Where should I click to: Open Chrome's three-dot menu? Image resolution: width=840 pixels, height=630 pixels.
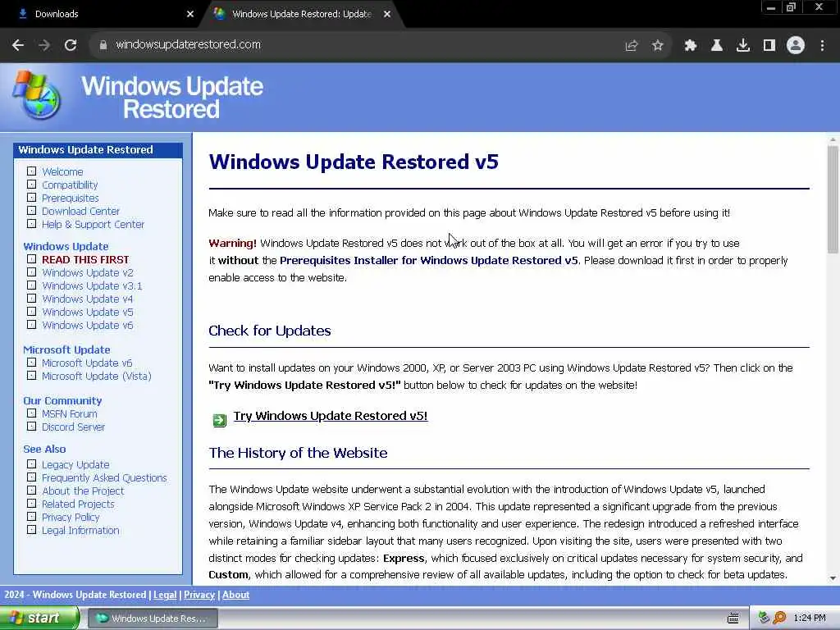822,46
